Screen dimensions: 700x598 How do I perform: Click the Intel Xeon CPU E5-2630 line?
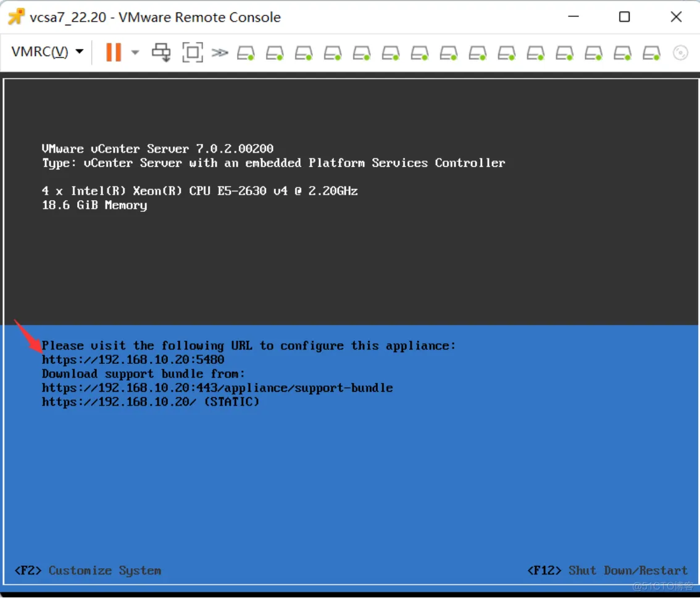click(x=199, y=191)
